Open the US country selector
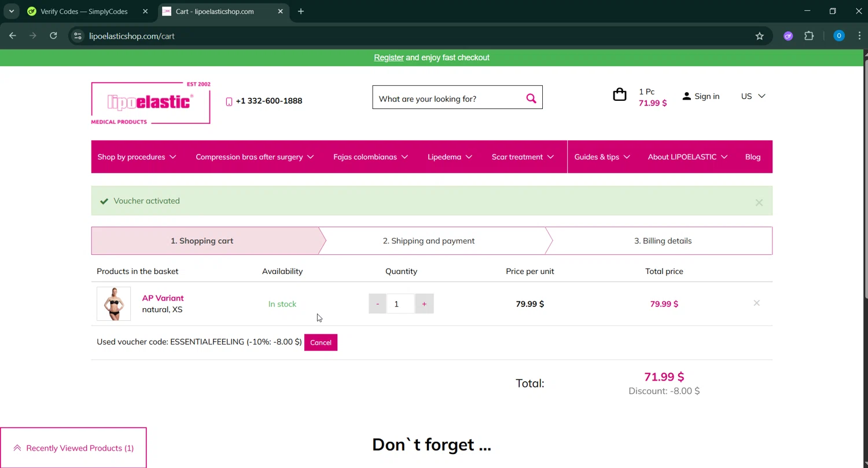The image size is (868, 468). click(753, 96)
